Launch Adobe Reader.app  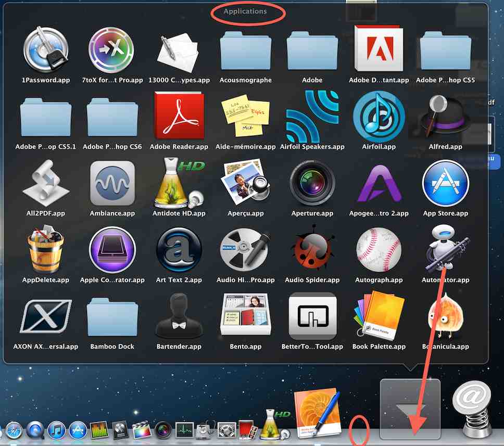tap(179, 115)
